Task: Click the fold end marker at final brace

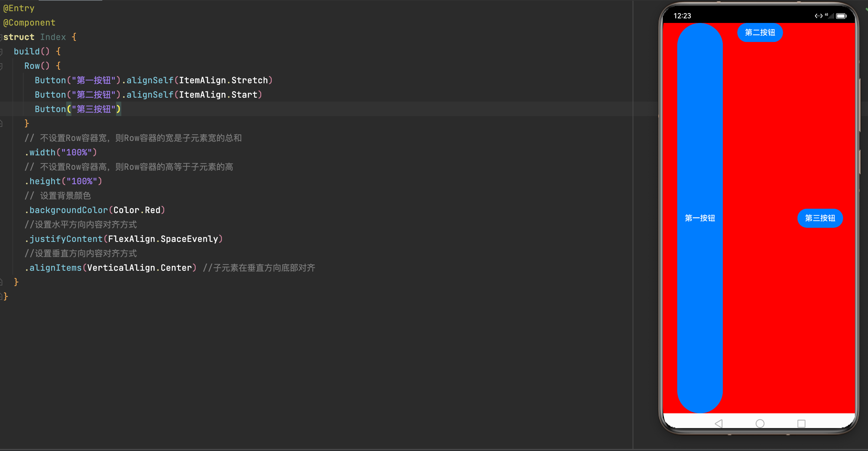Action: pos(1,296)
